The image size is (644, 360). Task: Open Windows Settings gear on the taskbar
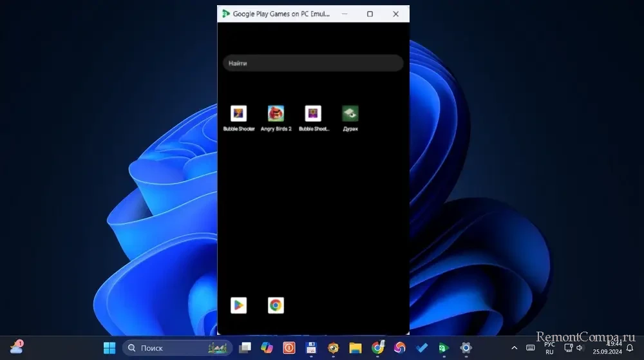pos(466,348)
